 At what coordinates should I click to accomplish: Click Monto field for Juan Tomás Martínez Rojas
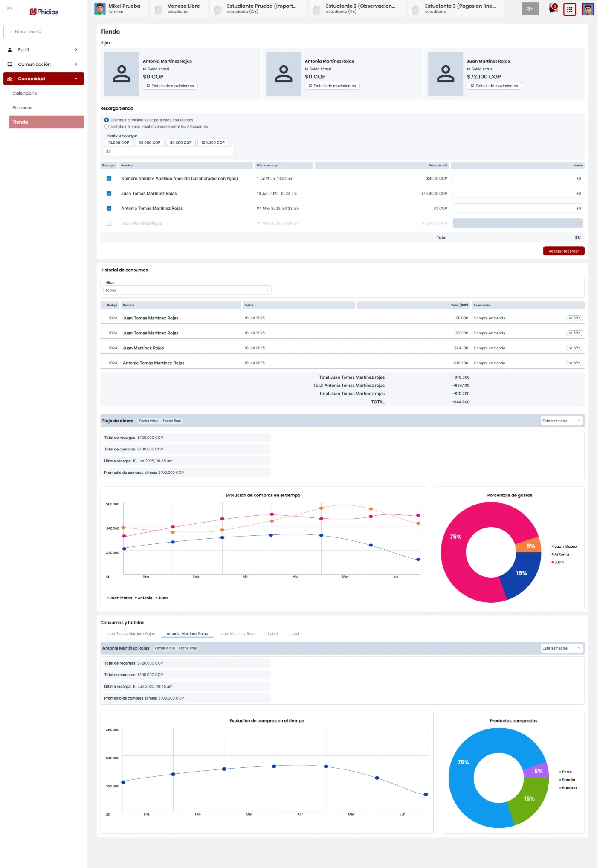click(518, 194)
